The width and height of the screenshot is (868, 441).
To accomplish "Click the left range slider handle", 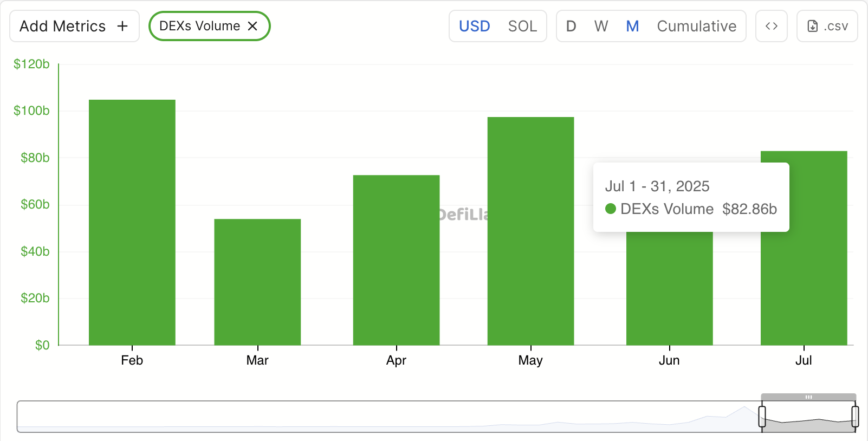I will pos(762,416).
